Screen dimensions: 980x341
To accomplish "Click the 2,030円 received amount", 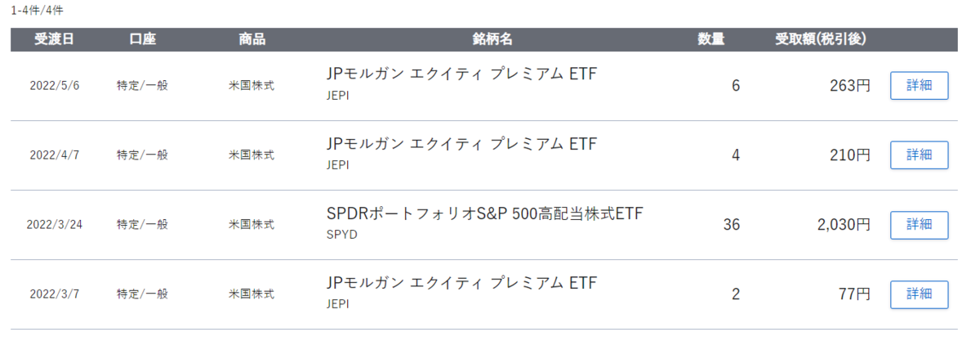I will [x=844, y=224].
